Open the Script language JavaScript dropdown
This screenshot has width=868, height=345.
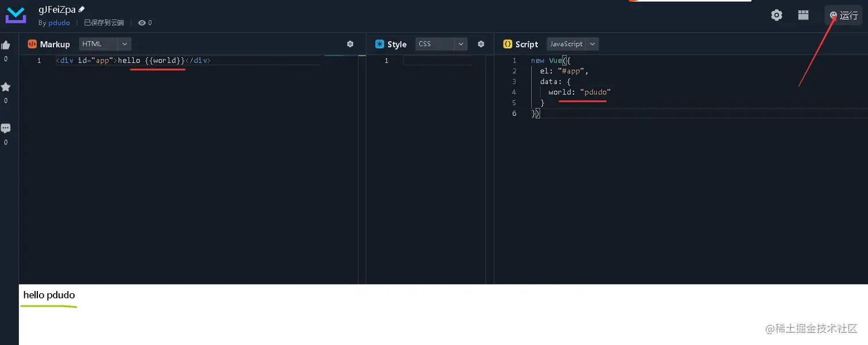[x=573, y=44]
